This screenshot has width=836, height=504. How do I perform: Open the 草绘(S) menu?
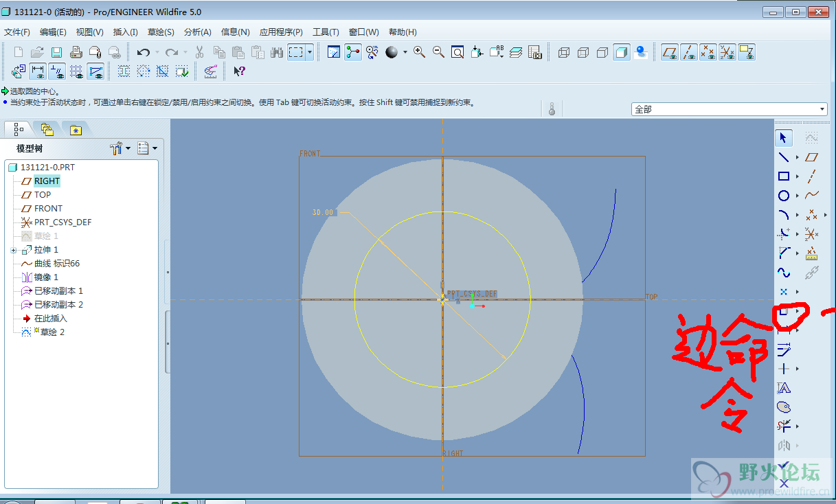click(x=161, y=32)
